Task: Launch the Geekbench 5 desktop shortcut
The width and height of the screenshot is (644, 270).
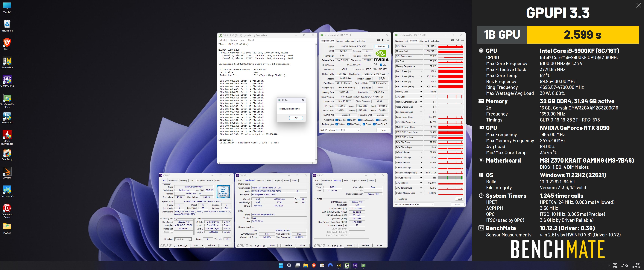Action: click(x=7, y=191)
